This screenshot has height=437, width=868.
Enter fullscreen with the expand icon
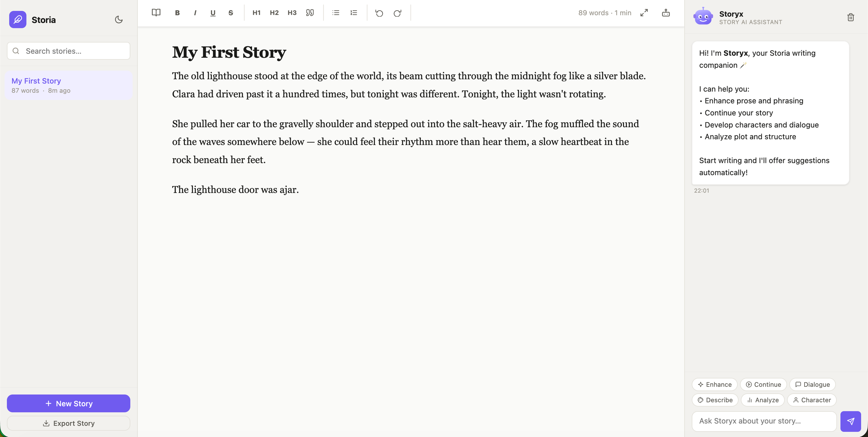[x=644, y=13]
